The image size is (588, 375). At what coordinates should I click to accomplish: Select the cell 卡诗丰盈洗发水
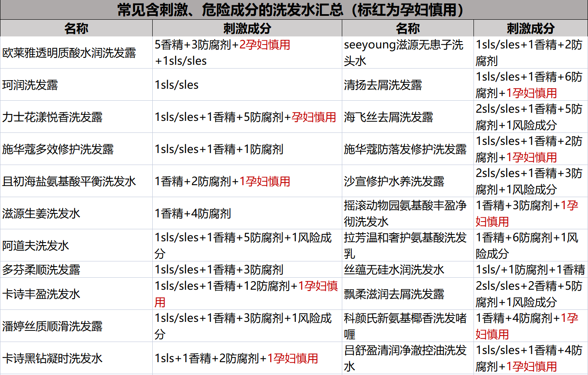pyautogui.click(x=76, y=294)
